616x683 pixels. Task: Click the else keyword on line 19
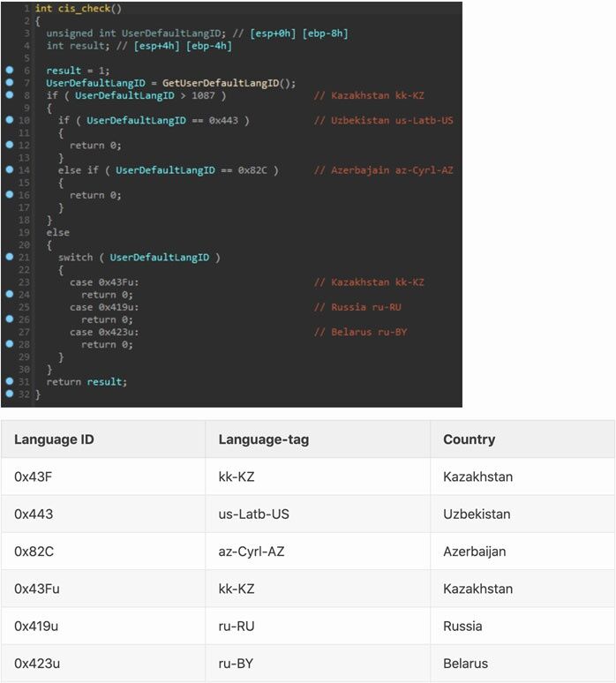pyautogui.click(x=58, y=233)
